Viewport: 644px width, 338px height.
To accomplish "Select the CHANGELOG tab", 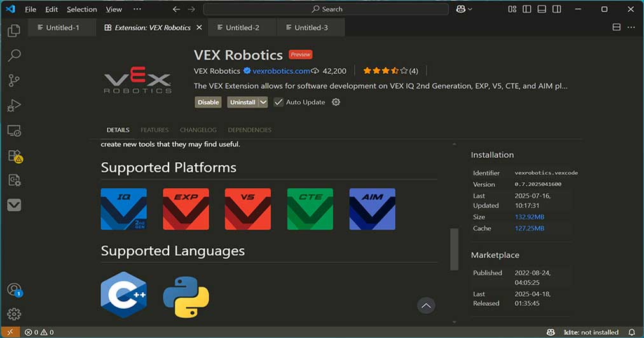I will coord(198,130).
